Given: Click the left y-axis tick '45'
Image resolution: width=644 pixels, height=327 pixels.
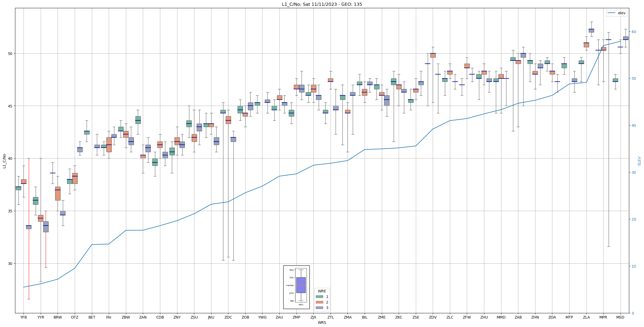Looking at the screenshot, I should (11, 106).
